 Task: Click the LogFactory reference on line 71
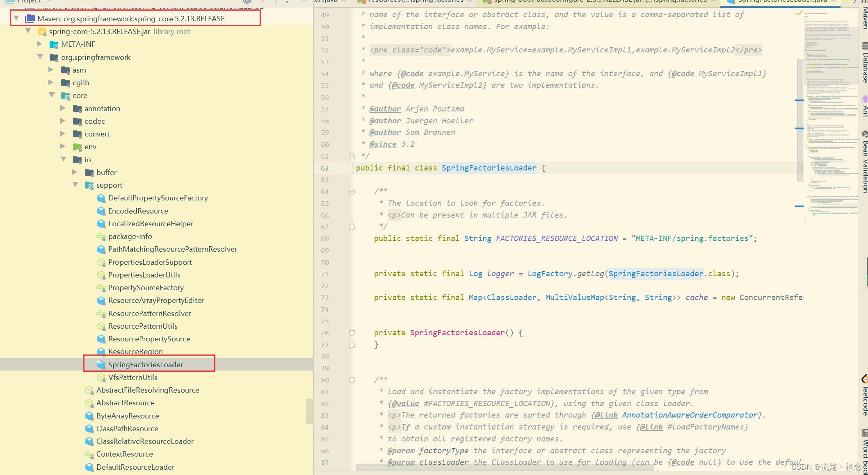pos(550,274)
